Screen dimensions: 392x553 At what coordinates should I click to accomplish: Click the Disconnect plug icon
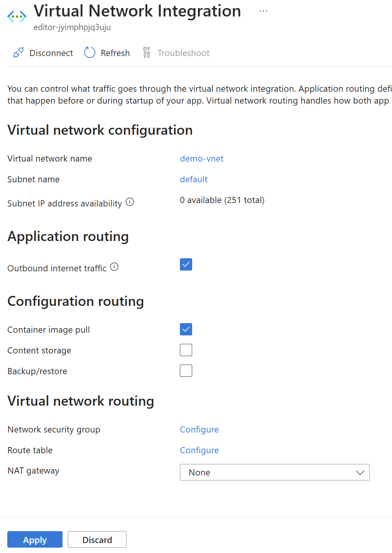(18, 53)
